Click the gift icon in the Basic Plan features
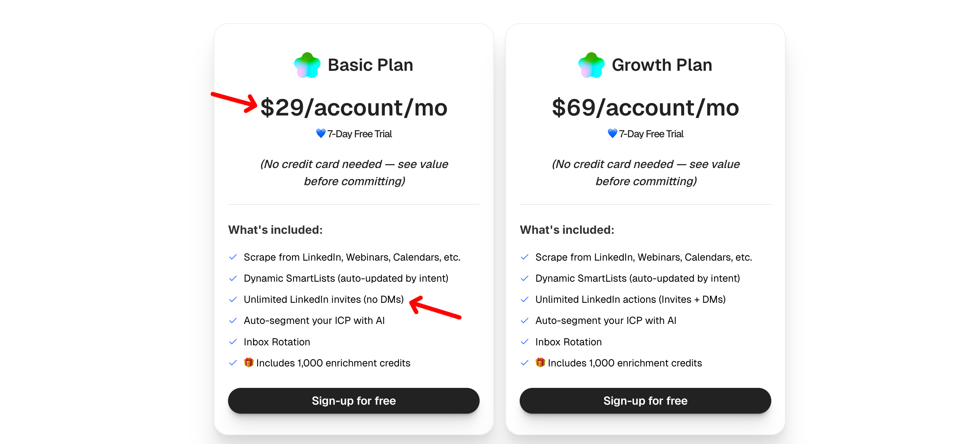980x444 pixels. click(248, 362)
